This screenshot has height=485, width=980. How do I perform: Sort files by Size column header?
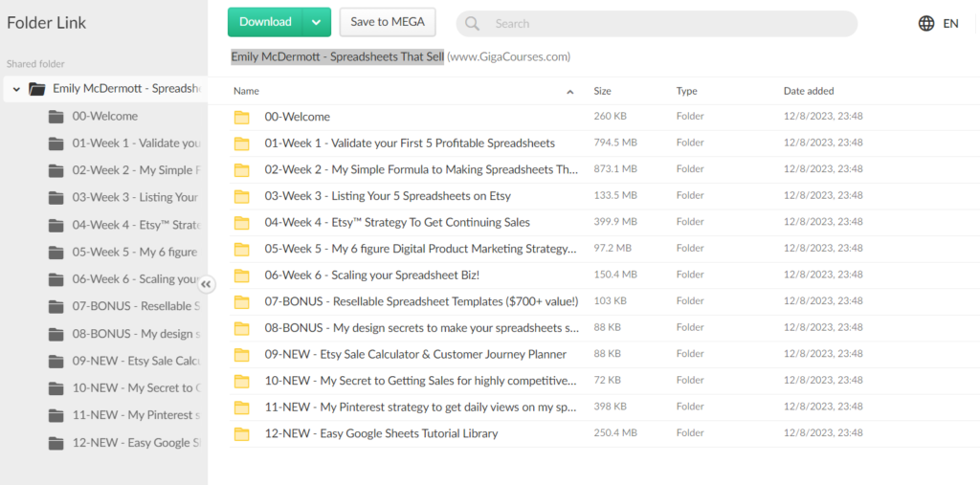coord(602,92)
